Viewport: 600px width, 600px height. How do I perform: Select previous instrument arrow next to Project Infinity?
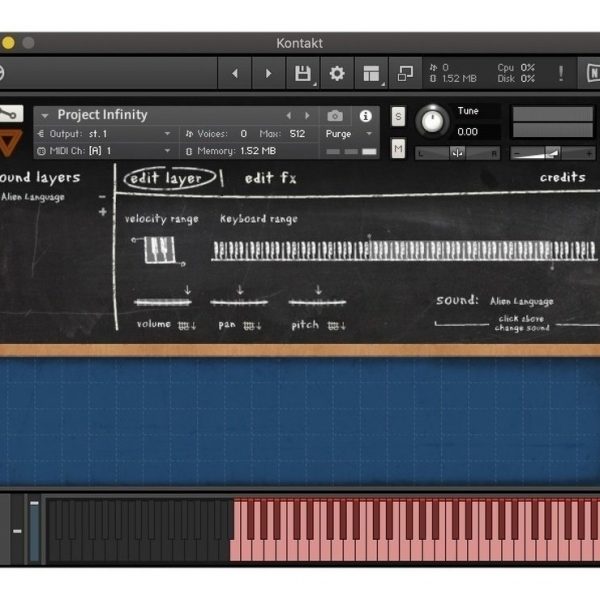pyautogui.click(x=289, y=116)
